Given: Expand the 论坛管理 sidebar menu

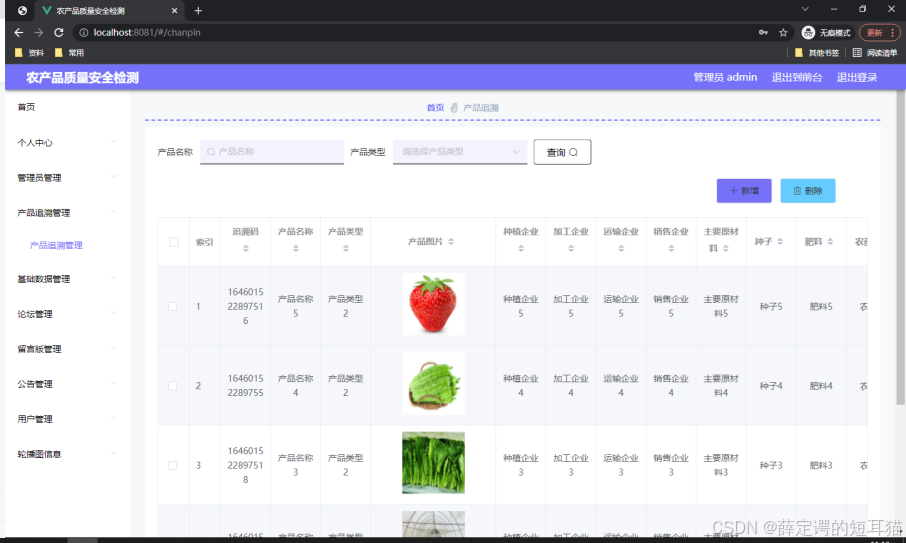Looking at the screenshot, I should (x=67, y=314).
